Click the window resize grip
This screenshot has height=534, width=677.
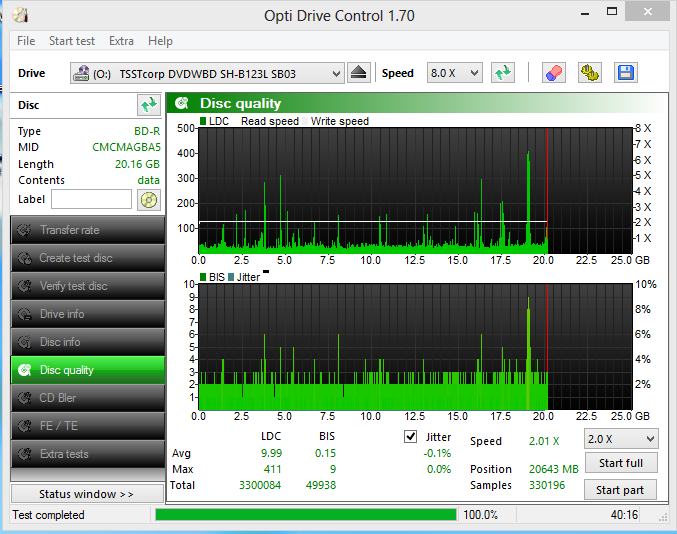coord(663,518)
